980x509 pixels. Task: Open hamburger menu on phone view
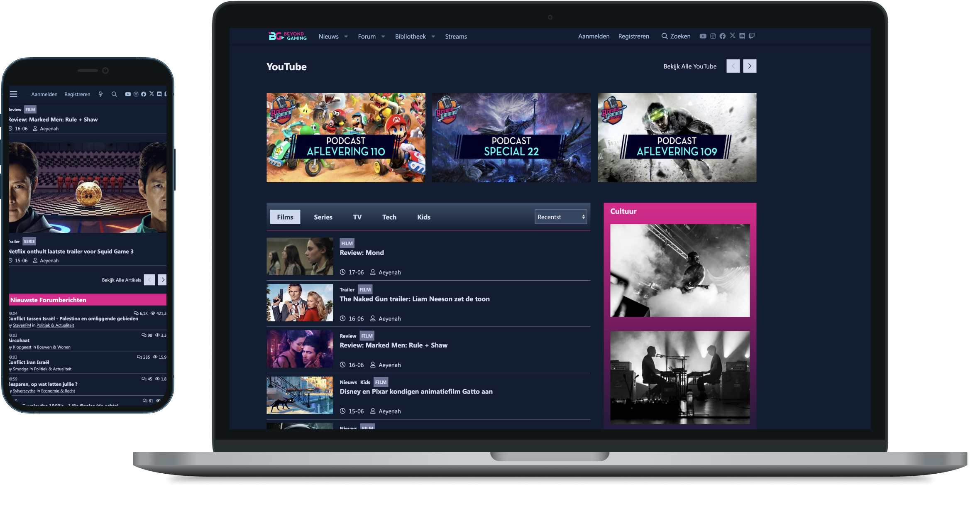click(x=14, y=94)
